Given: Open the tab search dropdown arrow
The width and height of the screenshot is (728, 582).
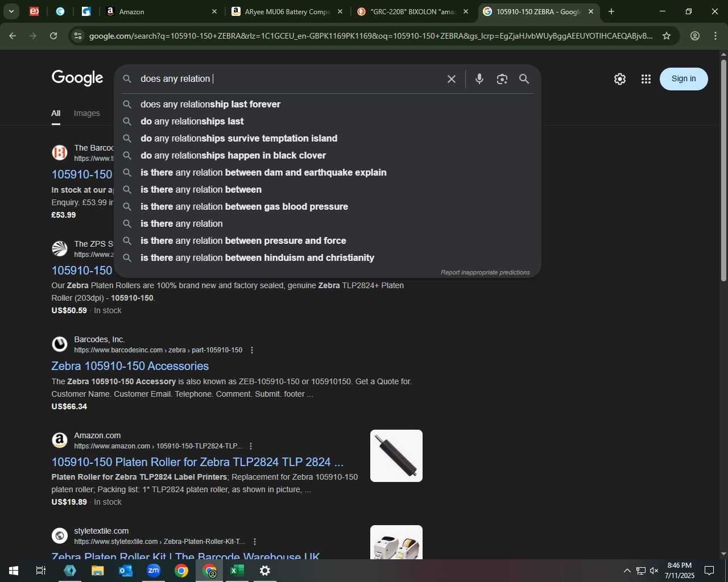Looking at the screenshot, I should coord(11,11).
